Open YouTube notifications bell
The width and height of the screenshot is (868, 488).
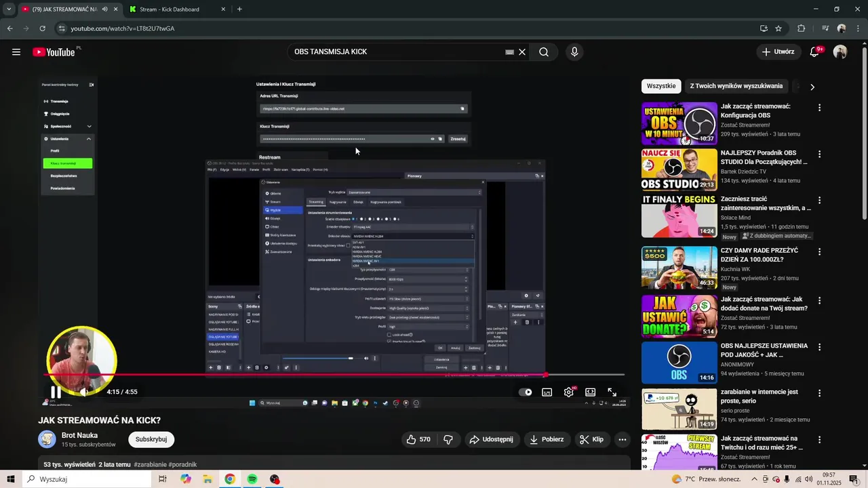[x=815, y=52]
